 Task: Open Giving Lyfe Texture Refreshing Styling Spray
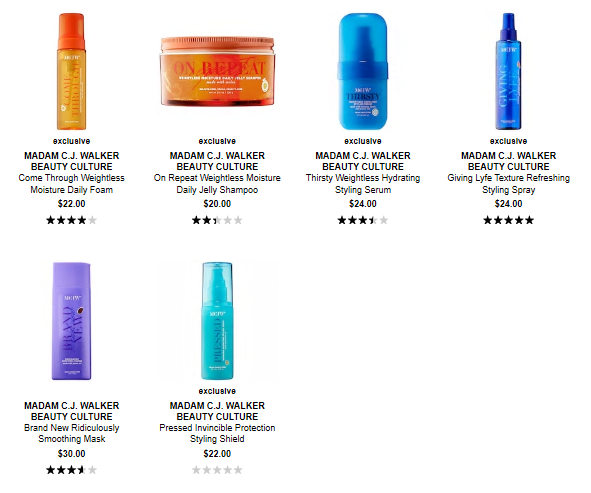click(508, 184)
